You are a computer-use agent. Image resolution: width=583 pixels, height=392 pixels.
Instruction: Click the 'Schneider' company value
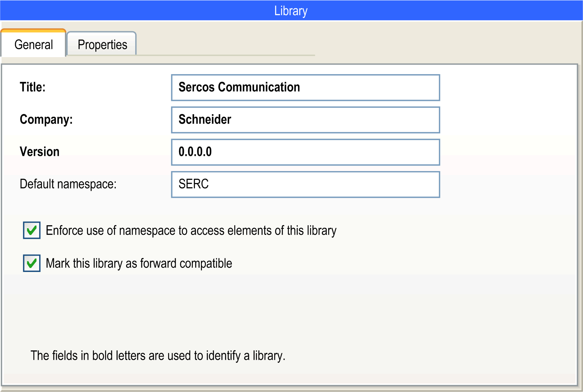[205, 119]
